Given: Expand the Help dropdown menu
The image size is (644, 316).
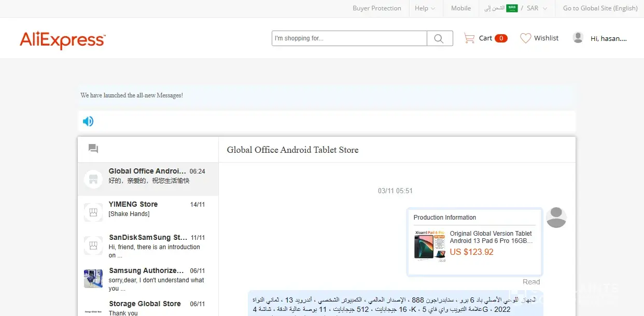Looking at the screenshot, I should (425, 8).
